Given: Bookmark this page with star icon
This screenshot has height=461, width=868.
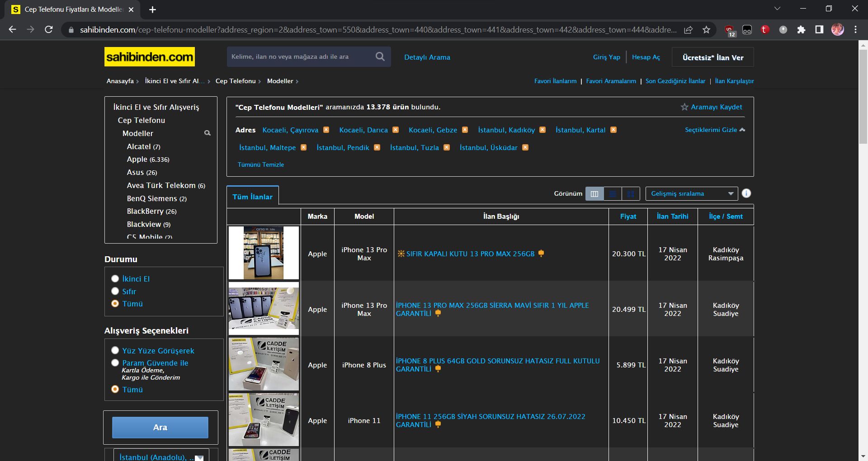Looking at the screenshot, I should pos(706,30).
